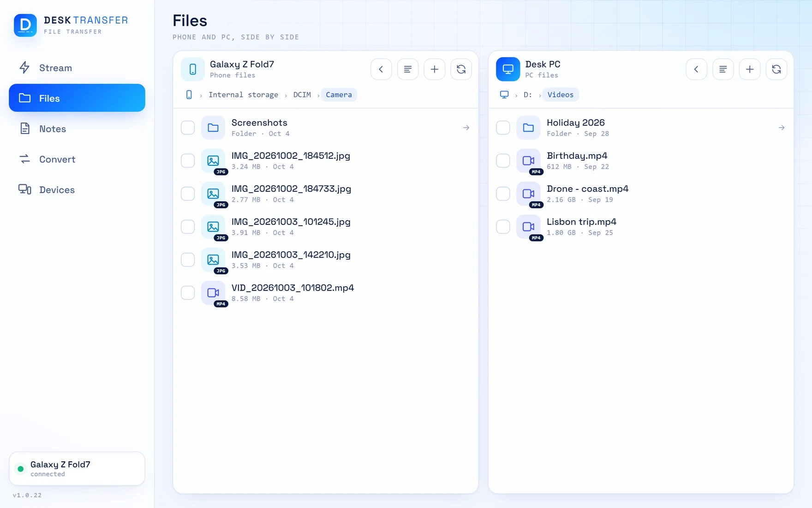Navigate to Internal storage breadcrumb
812x508 pixels.
point(243,95)
